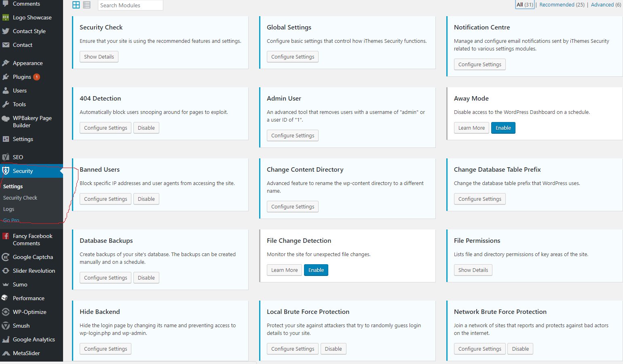Viewport: 623px width, 364px height.
Task: Disable the 404 Detection module
Action: (146, 128)
